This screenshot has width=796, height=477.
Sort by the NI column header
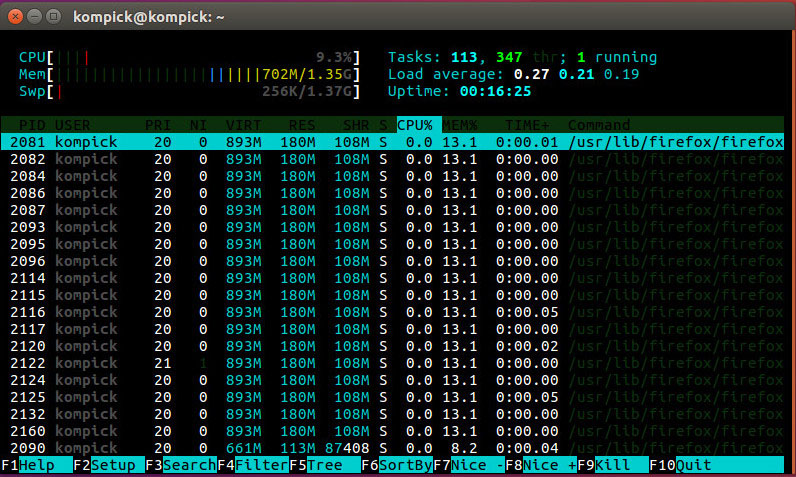[198, 125]
